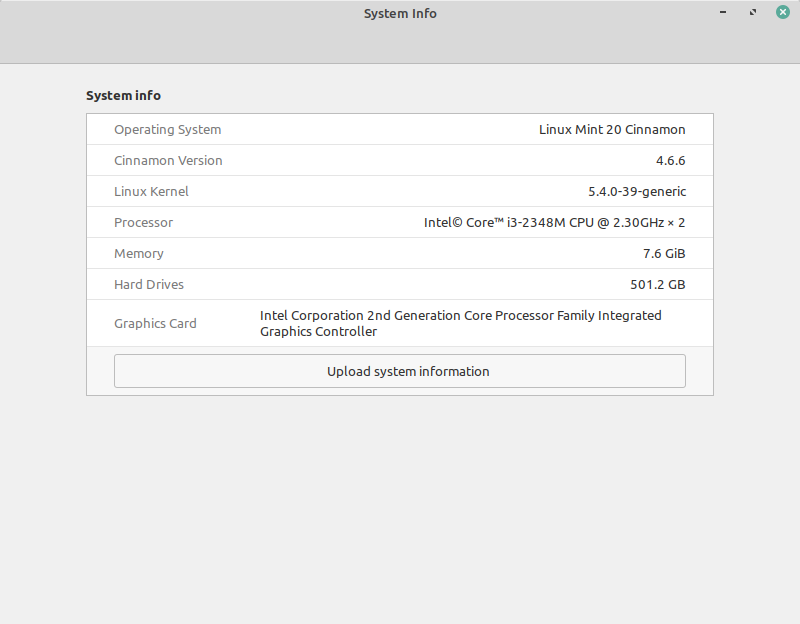Click the maximize window icon
This screenshot has width=800, height=624.
click(x=752, y=12)
